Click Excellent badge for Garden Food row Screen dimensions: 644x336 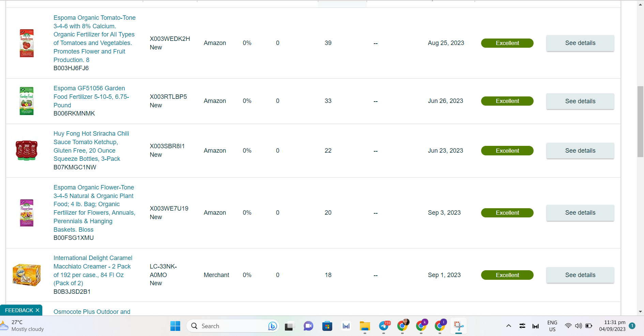(x=507, y=101)
